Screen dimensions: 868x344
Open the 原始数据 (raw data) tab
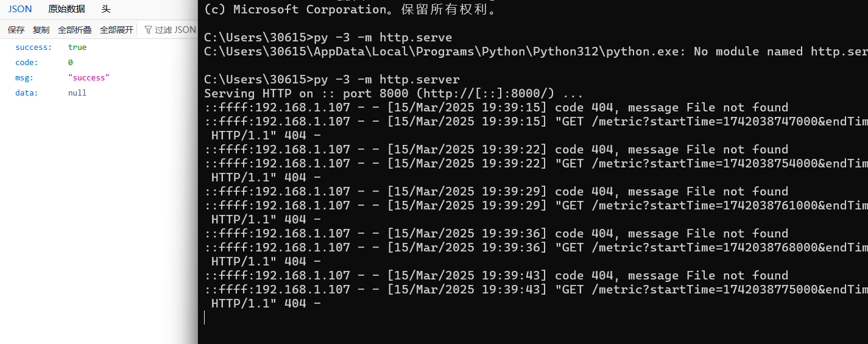click(66, 9)
